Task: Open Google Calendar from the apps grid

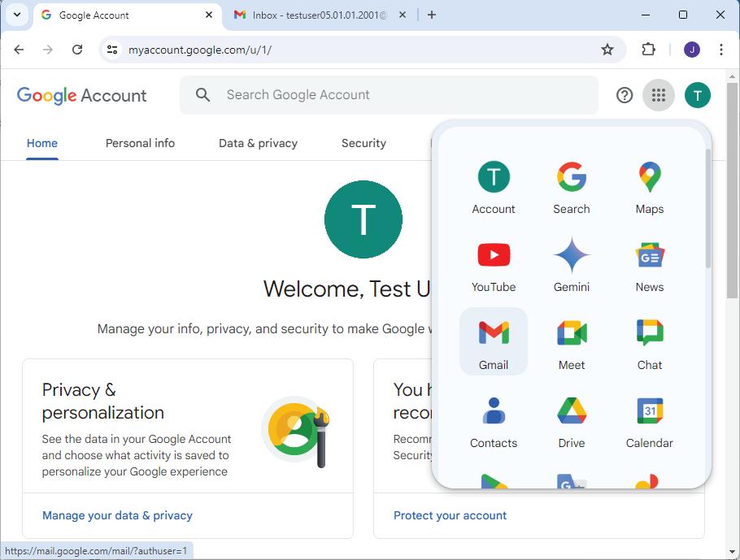Action: (x=650, y=421)
